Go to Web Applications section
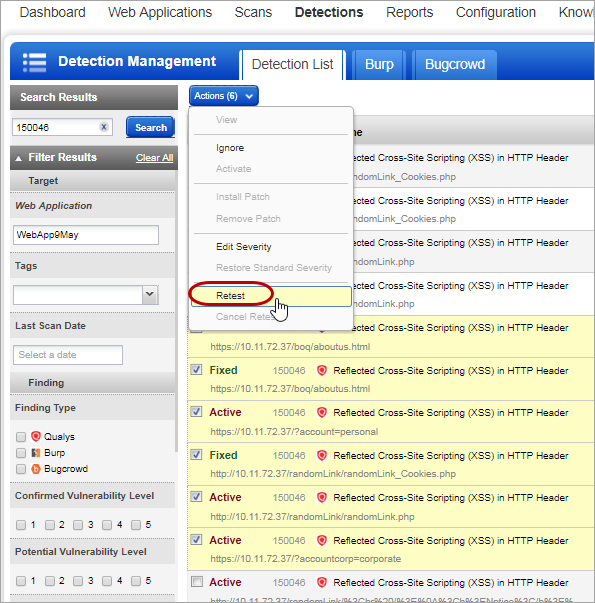The height and width of the screenshot is (603, 595). coord(160,12)
